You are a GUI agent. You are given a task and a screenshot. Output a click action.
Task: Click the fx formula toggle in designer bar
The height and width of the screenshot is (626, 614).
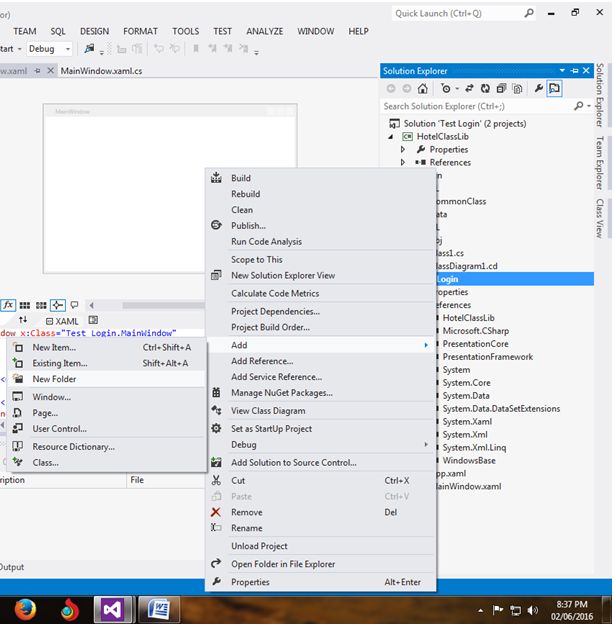tap(8, 305)
